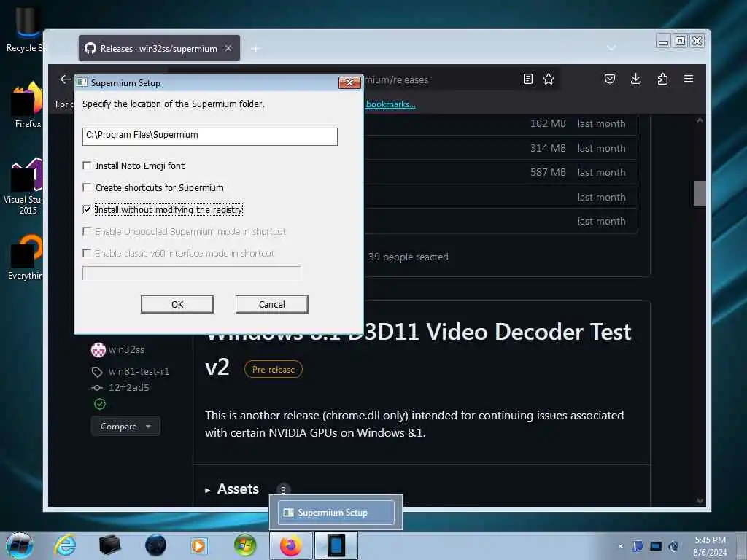Viewport: 747px width, 560px height.
Task: Click the tag icon beside win81-test-r1
Action: [x=97, y=372]
